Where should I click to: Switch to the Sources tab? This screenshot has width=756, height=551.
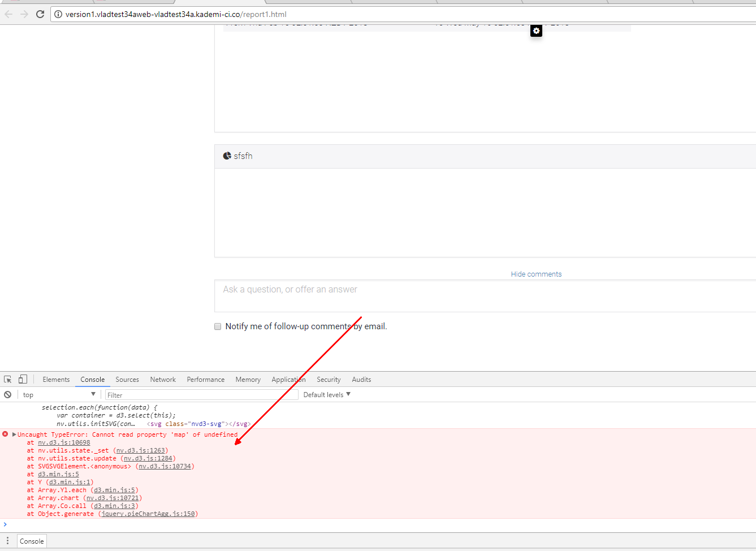point(127,380)
